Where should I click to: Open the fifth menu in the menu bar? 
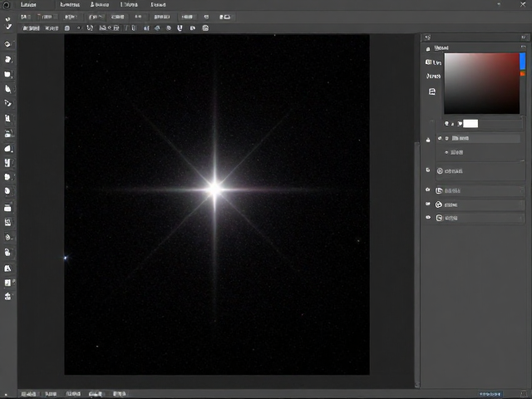point(158,5)
